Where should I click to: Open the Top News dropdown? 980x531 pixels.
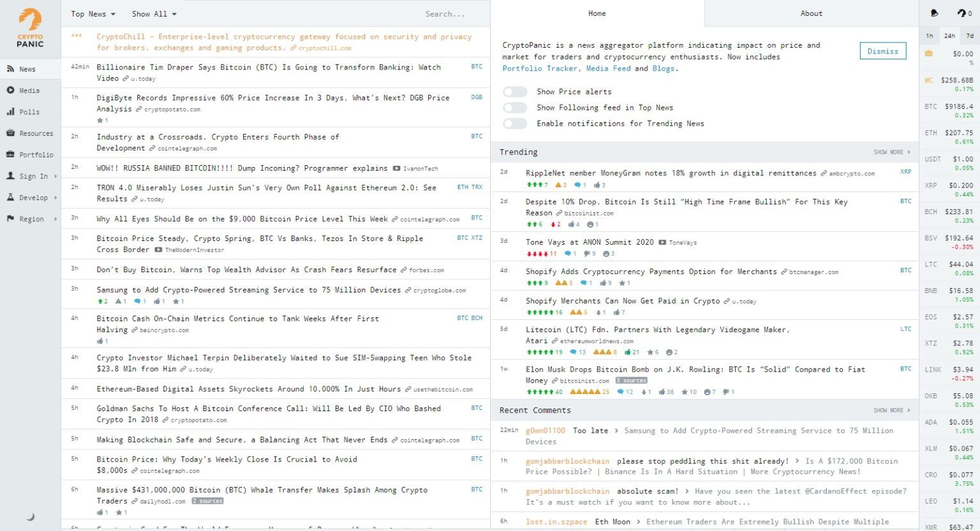(x=93, y=14)
